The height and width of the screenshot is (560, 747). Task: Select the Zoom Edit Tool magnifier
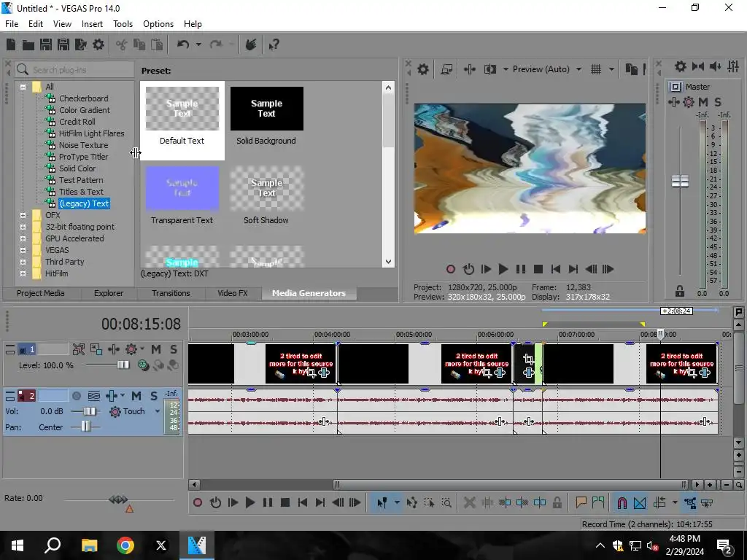(446, 503)
